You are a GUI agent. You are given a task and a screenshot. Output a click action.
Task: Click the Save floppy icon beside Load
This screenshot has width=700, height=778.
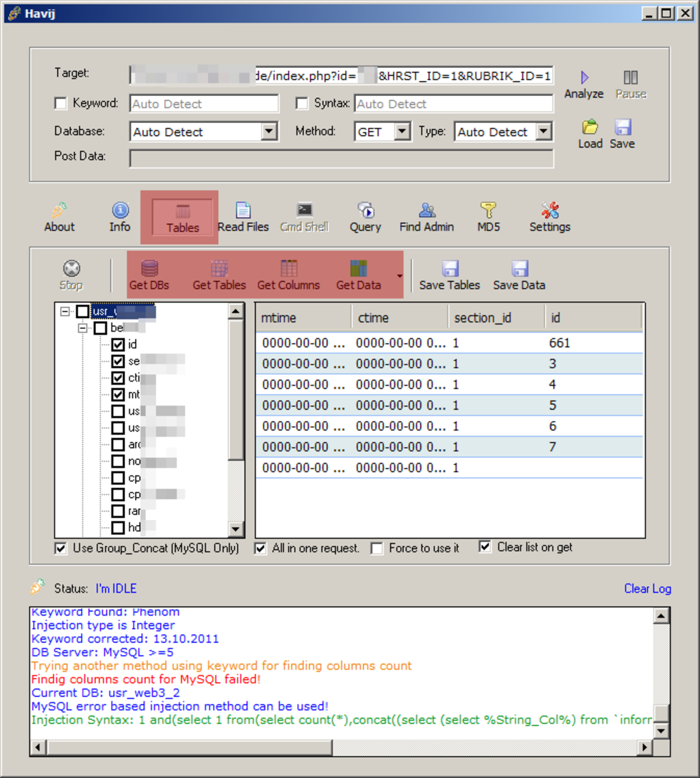[623, 127]
